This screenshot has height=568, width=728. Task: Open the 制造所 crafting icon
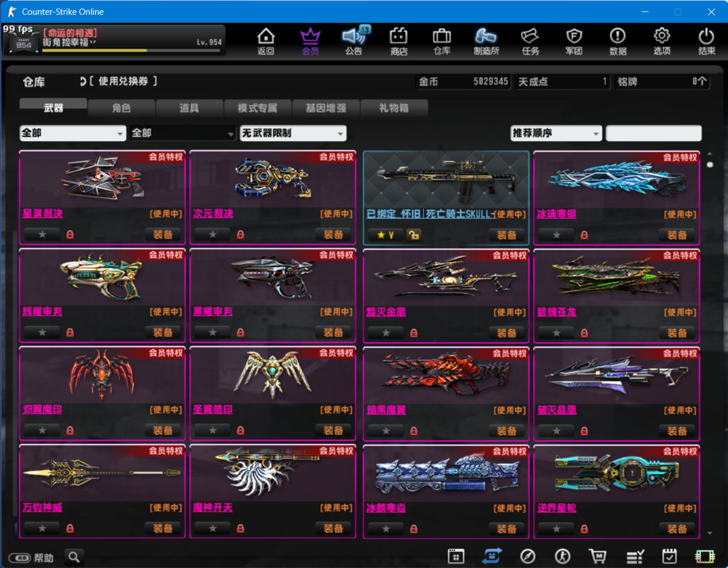pyautogui.click(x=486, y=41)
